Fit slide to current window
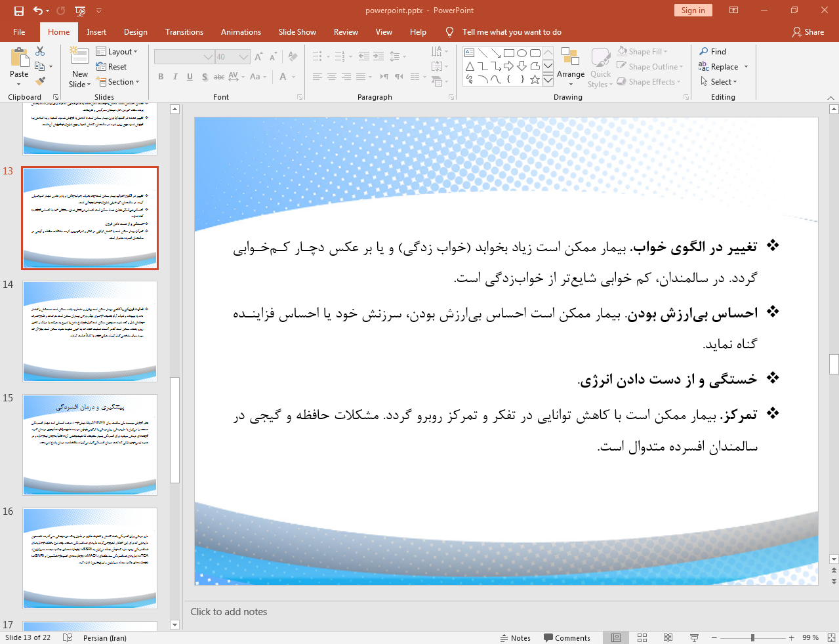The height and width of the screenshot is (644, 839). click(831, 637)
